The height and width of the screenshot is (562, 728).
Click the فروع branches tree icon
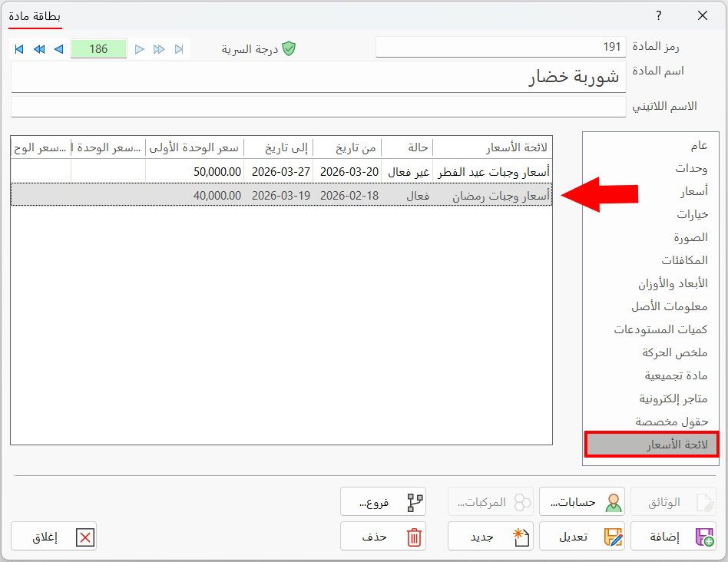(415, 503)
